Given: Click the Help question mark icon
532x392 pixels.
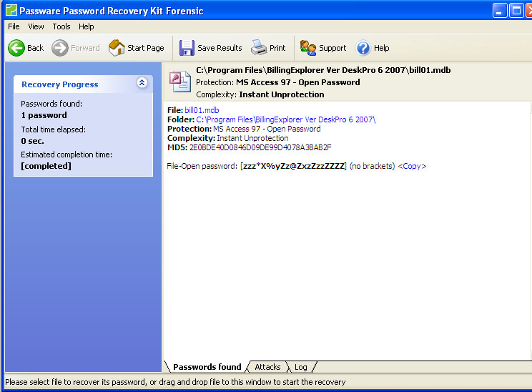Looking at the screenshot, I should tap(363, 48).
